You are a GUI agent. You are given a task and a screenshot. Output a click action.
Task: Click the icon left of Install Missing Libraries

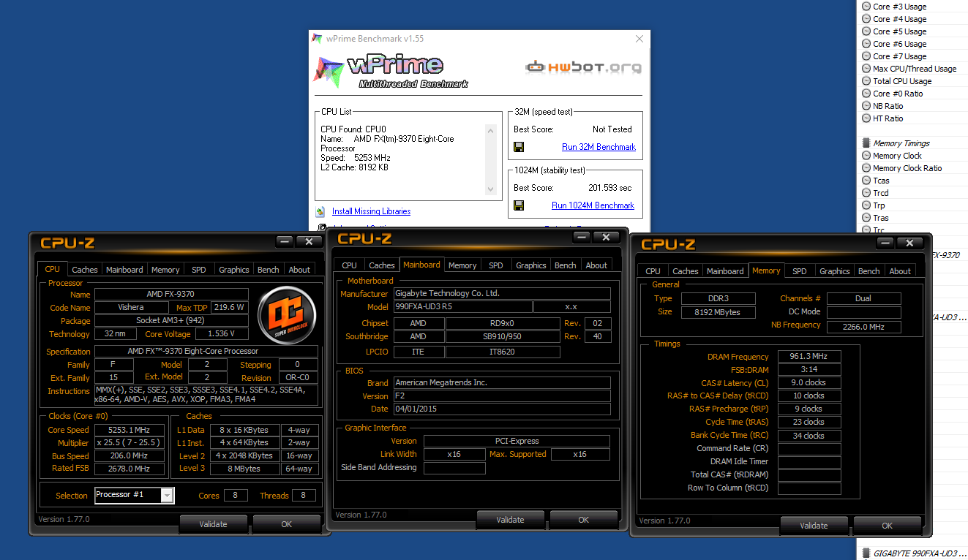(320, 212)
